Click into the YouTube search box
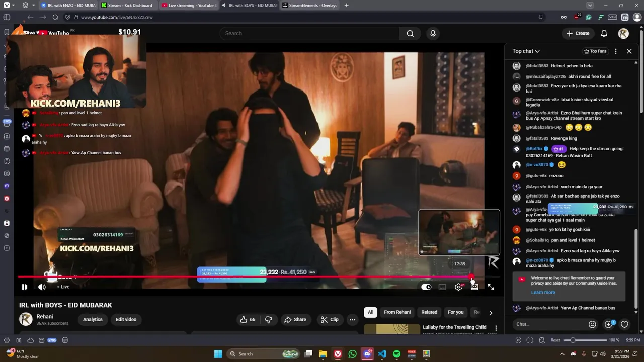Image resolution: width=644 pixels, height=362 pixels. (x=309, y=33)
